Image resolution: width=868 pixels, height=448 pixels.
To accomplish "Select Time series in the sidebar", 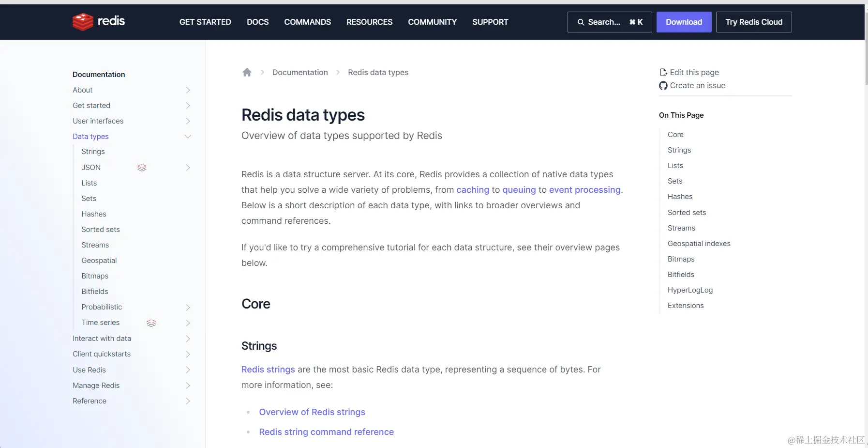I will point(101,323).
